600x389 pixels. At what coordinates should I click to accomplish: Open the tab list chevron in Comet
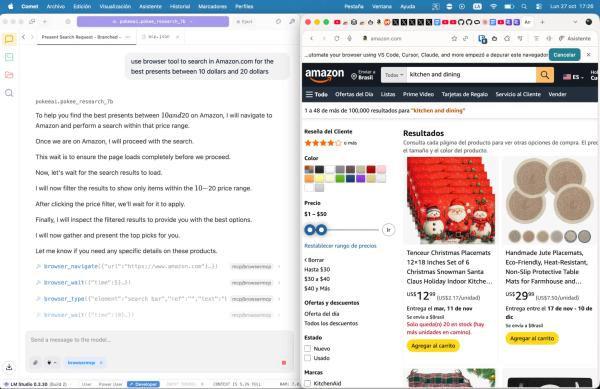(x=575, y=22)
